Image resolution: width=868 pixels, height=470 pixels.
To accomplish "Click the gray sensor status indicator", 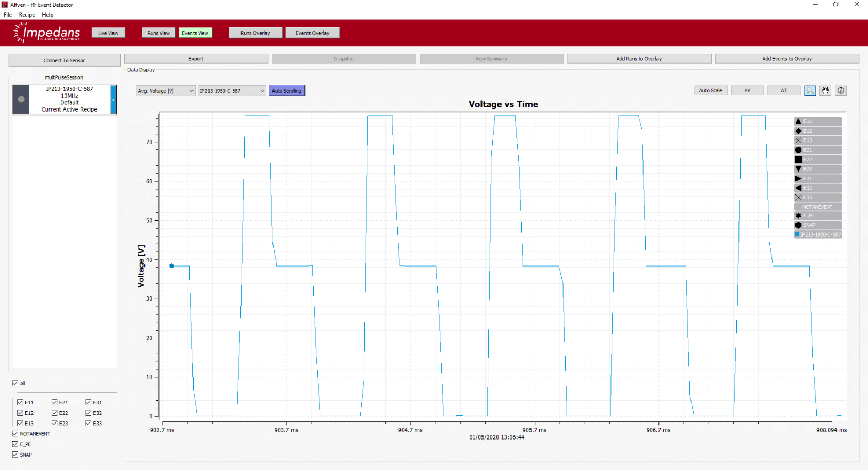I will pos(21,99).
